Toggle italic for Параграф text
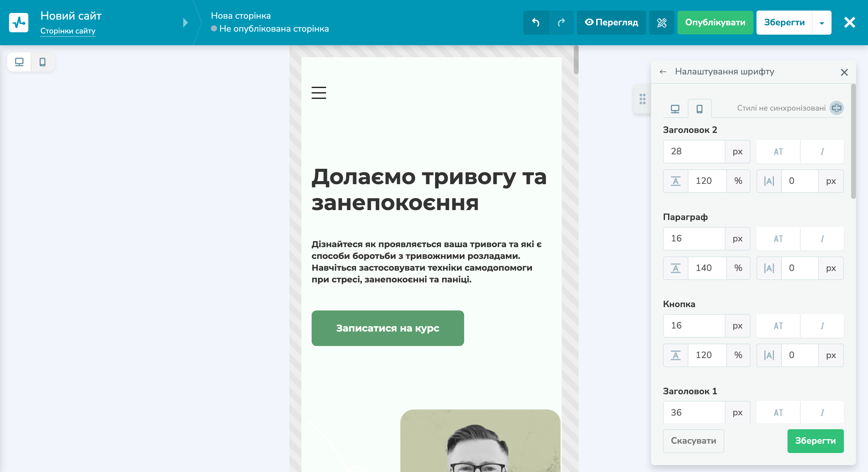 pos(822,238)
